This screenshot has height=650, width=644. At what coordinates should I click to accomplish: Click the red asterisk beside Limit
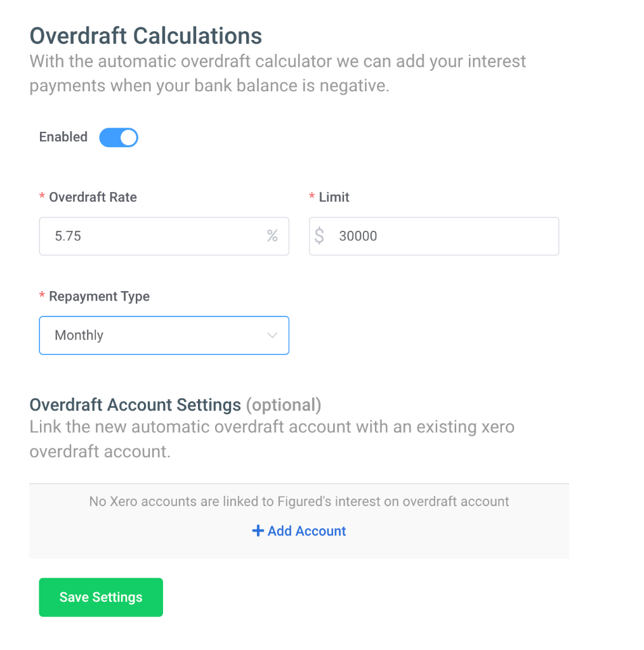click(x=312, y=196)
